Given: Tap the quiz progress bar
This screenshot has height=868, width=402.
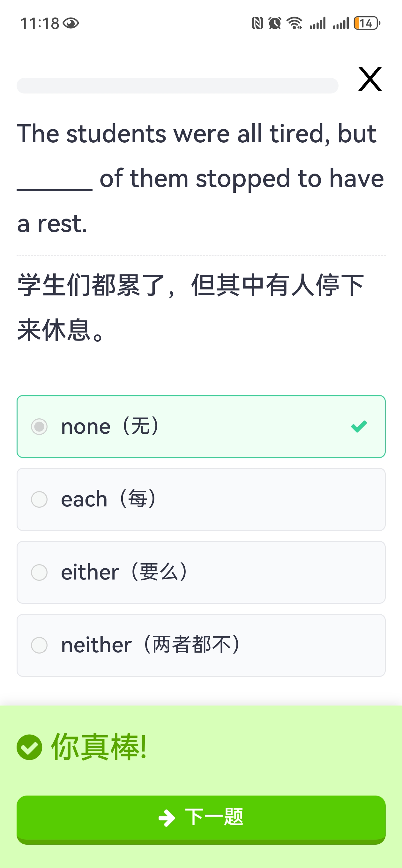Looking at the screenshot, I should (x=177, y=86).
